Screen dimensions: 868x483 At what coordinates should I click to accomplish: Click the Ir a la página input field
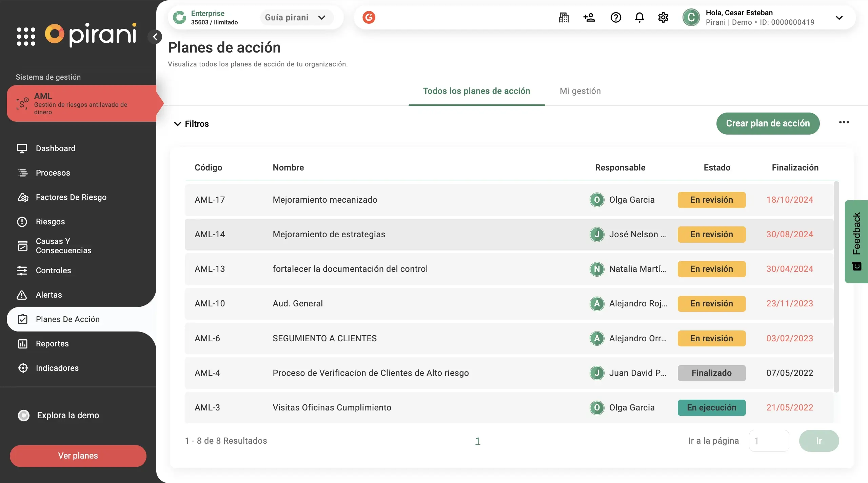pos(769,441)
